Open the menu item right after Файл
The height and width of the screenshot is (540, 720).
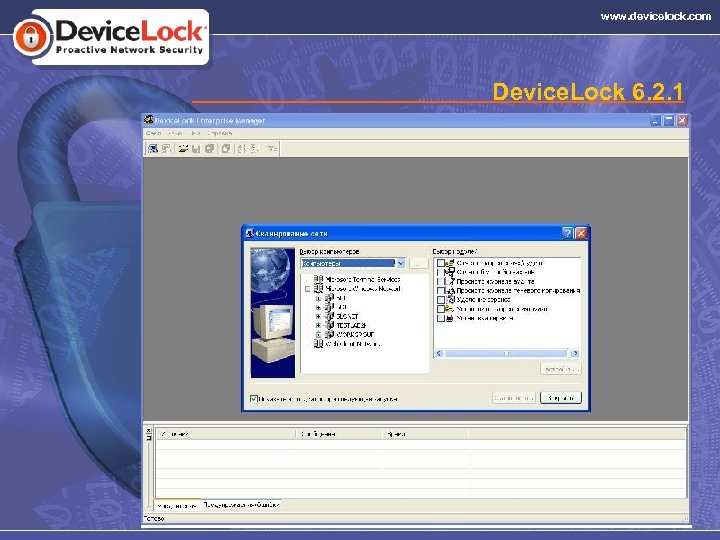coord(175,133)
